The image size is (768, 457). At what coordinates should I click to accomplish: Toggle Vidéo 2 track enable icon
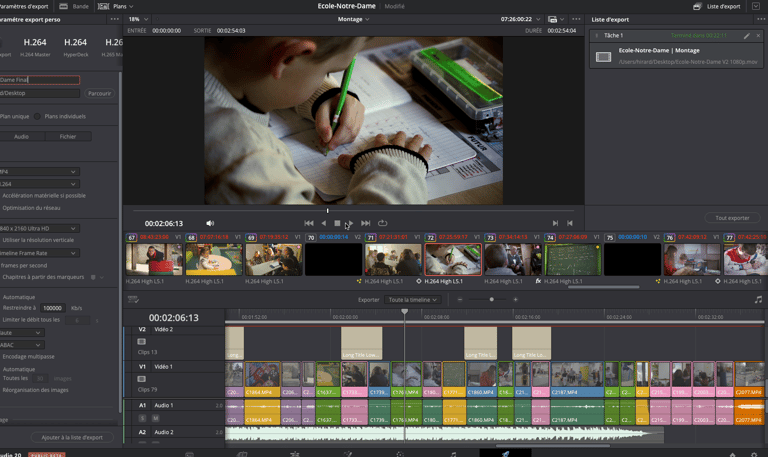pyautogui.click(x=142, y=341)
